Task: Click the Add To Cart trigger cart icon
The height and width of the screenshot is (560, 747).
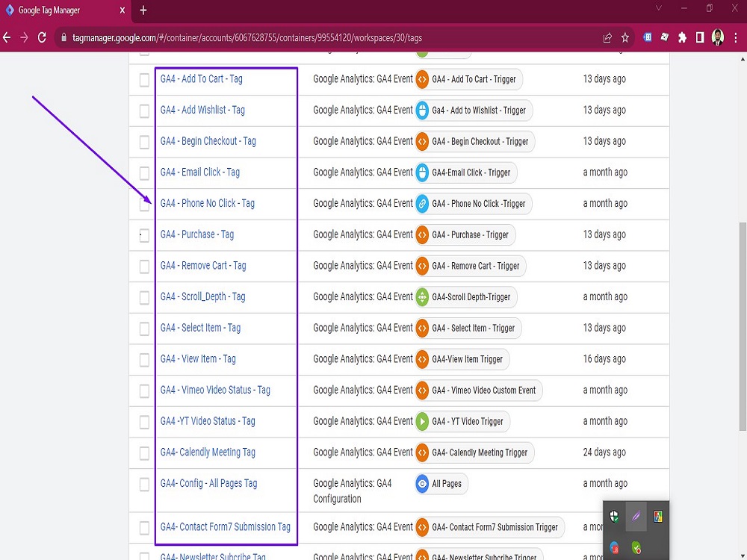Action: 421,79
